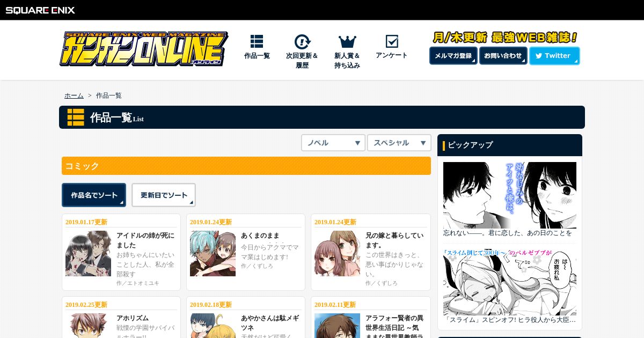The height and width of the screenshot is (338, 644).
Task: Click the 作品一覧 List heading icon
Action: click(x=76, y=117)
